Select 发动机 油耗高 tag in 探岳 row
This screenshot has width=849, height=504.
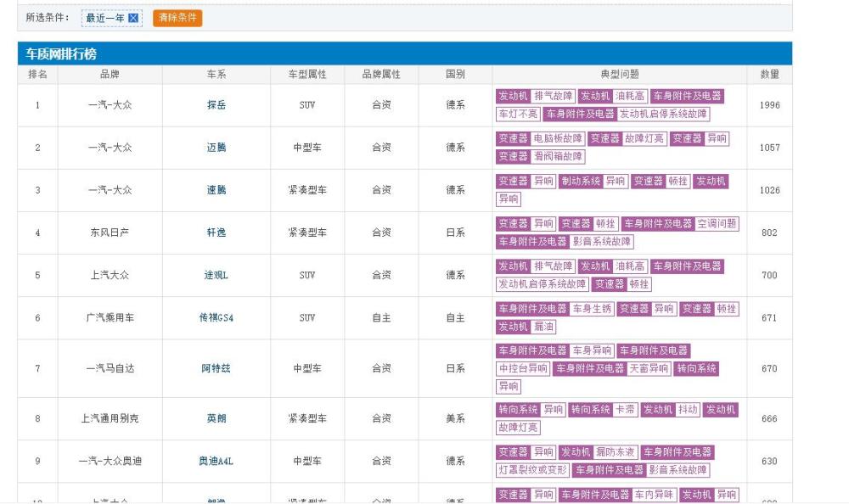pyautogui.click(x=612, y=97)
